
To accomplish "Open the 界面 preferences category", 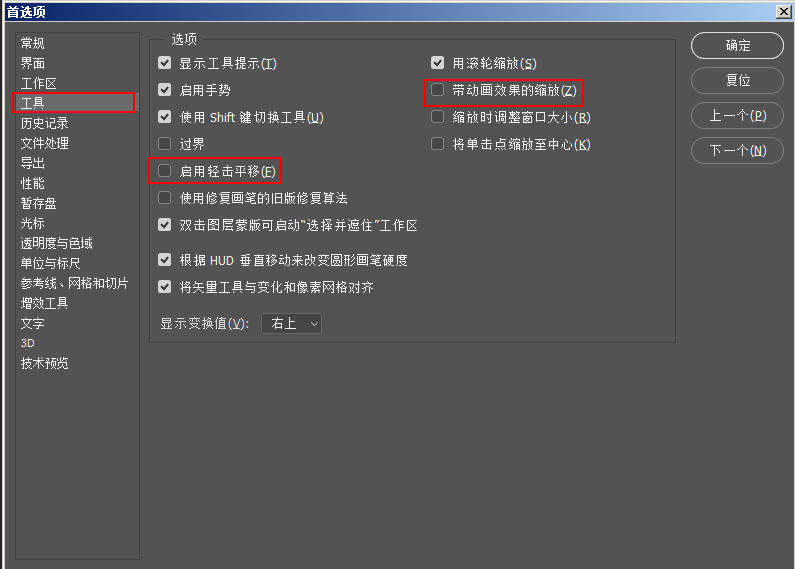I will pos(32,63).
